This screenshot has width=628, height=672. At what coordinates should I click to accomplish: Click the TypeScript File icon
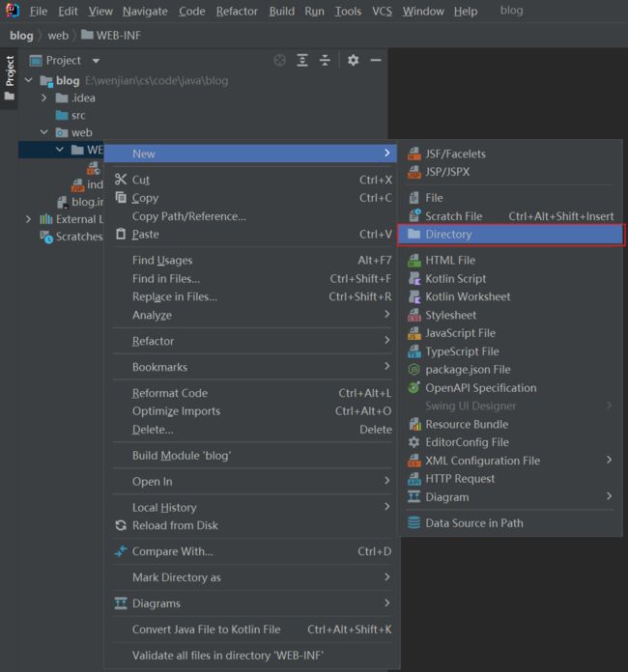414,351
